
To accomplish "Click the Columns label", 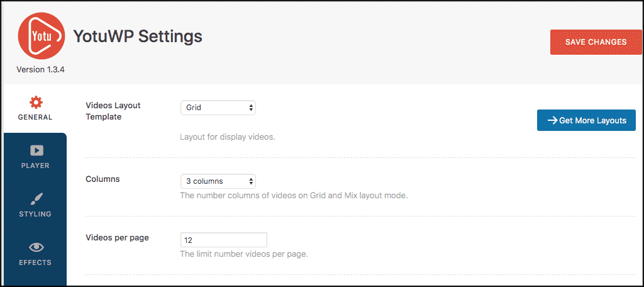I will coord(103,179).
